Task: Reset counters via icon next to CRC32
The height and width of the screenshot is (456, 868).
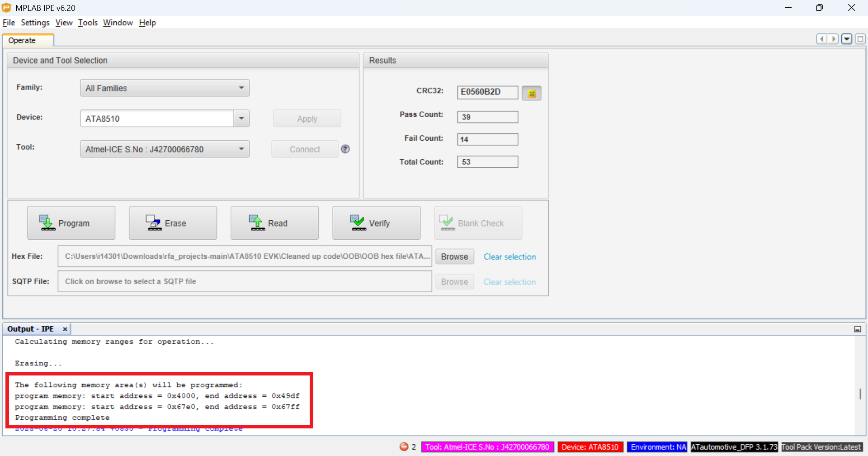Action: [532, 93]
